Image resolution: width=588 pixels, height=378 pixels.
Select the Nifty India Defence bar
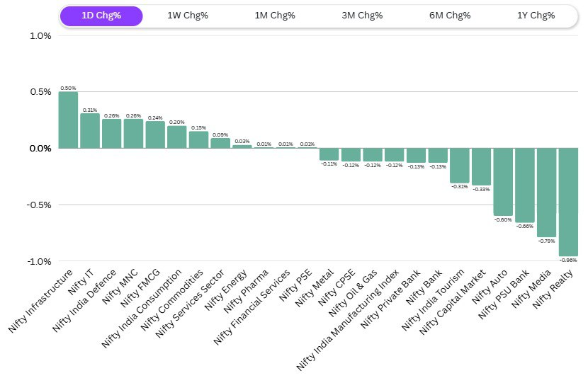[112, 133]
